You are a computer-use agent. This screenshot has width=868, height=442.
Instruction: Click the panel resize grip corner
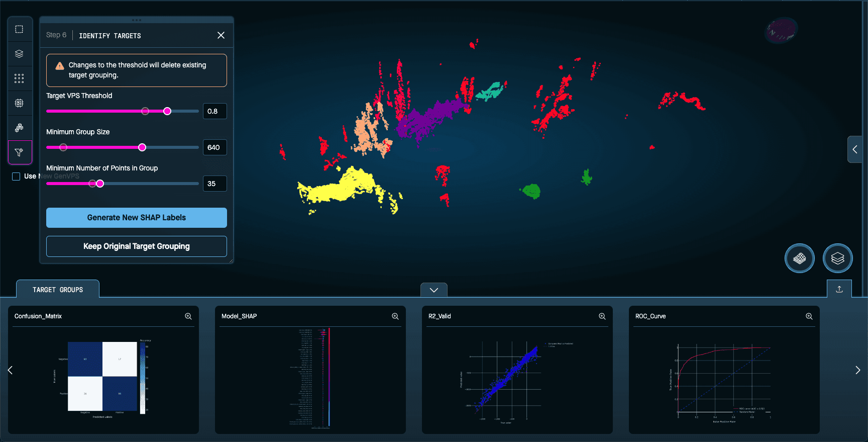coord(231,260)
